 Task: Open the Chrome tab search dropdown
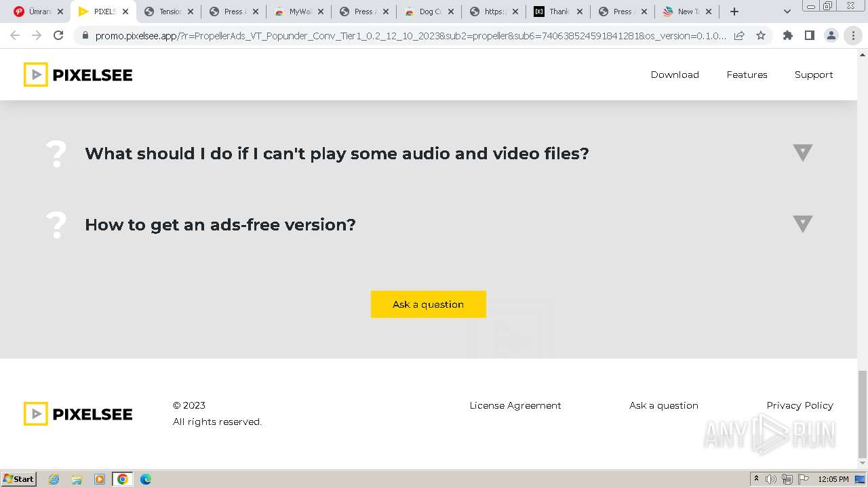(x=787, y=12)
